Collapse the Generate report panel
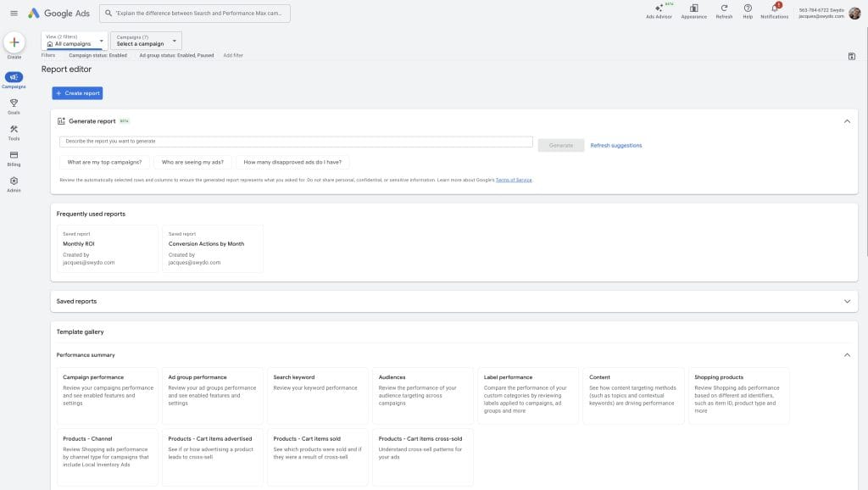The image size is (868, 490). 847,121
